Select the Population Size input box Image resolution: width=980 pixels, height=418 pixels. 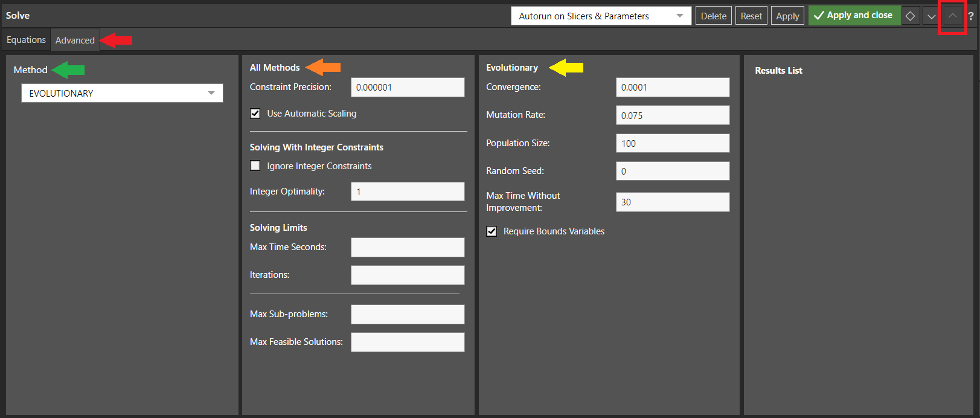click(x=673, y=143)
